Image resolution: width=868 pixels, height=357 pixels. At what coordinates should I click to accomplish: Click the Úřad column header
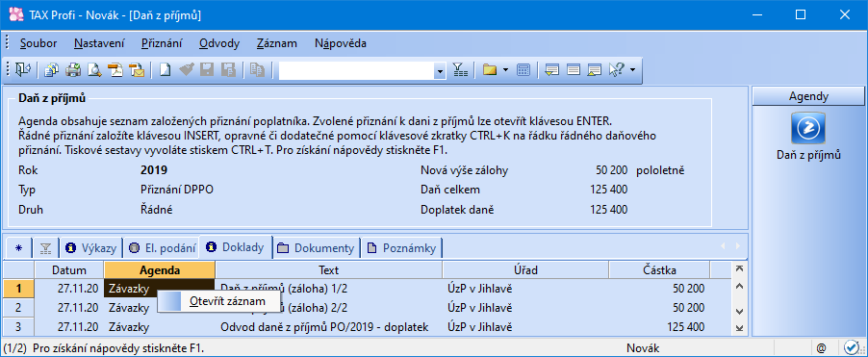(x=525, y=270)
